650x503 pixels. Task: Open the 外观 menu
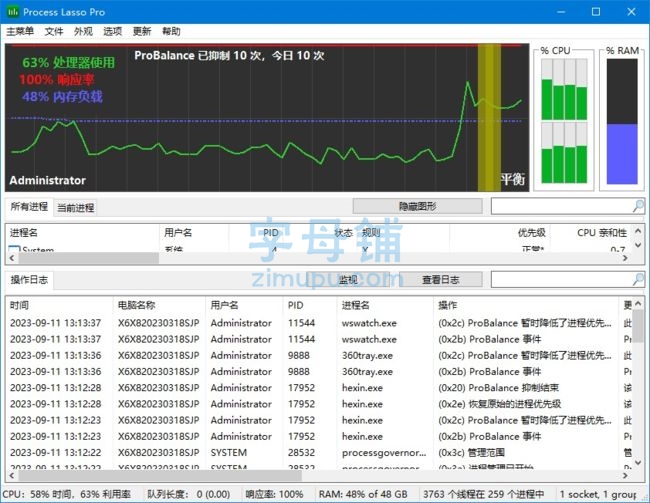(x=83, y=31)
